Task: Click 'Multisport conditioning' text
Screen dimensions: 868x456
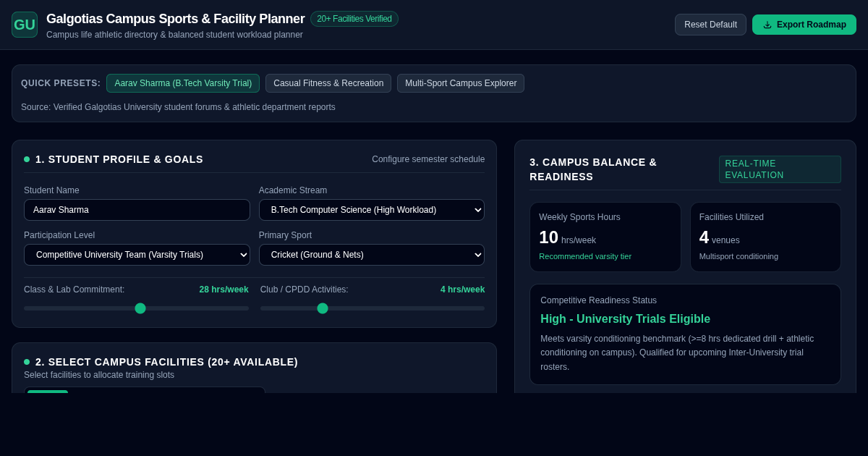Action: pyautogui.click(x=739, y=256)
